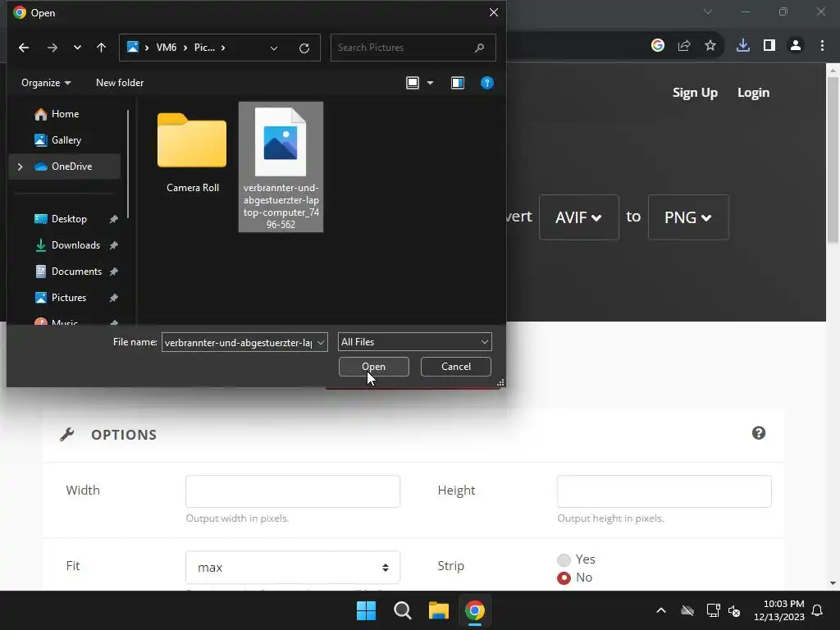
Task: Open File Explorer from taskbar
Action: point(439,610)
